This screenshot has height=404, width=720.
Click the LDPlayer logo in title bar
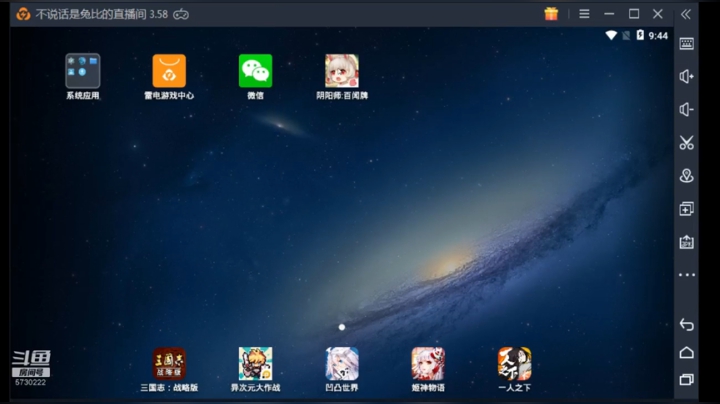(x=23, y=14)
